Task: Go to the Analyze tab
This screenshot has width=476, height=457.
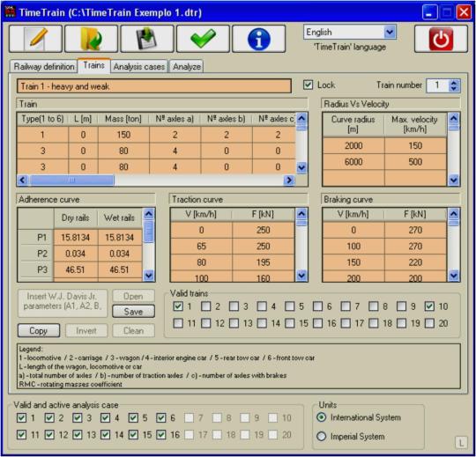Action: (x=186, y=66)
